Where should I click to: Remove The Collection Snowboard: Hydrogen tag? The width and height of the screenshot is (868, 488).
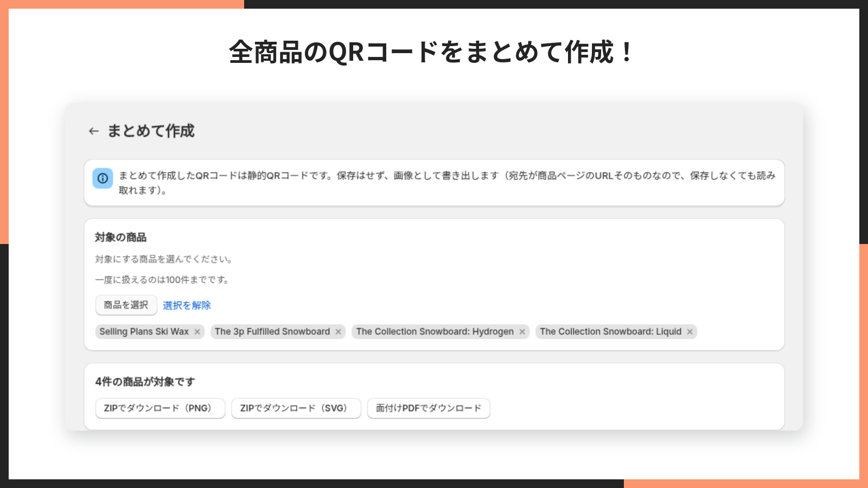pyautogui.click(x=522, y=332)
